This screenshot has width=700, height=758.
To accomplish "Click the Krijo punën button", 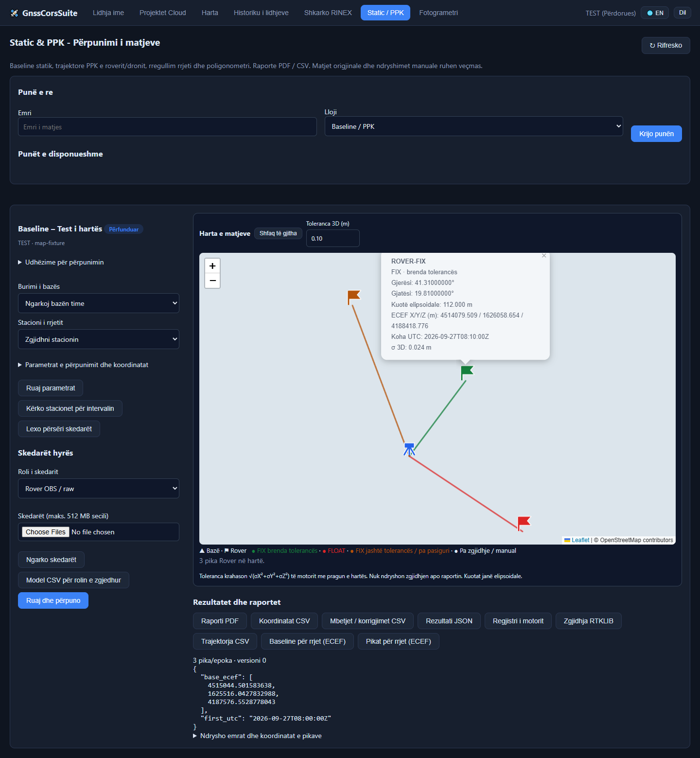I will (x=656, y=134).
